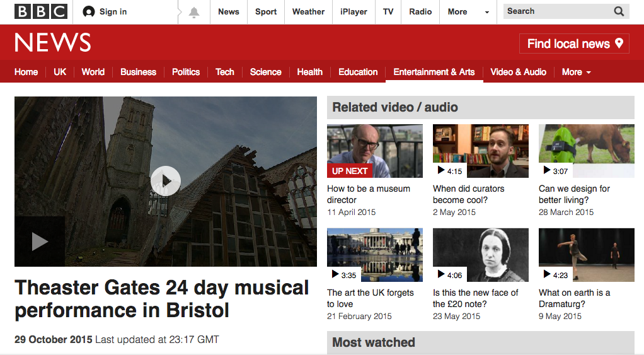Click the '11 April 2015' date
The image size is (644, 355).
tap(352, 212)
